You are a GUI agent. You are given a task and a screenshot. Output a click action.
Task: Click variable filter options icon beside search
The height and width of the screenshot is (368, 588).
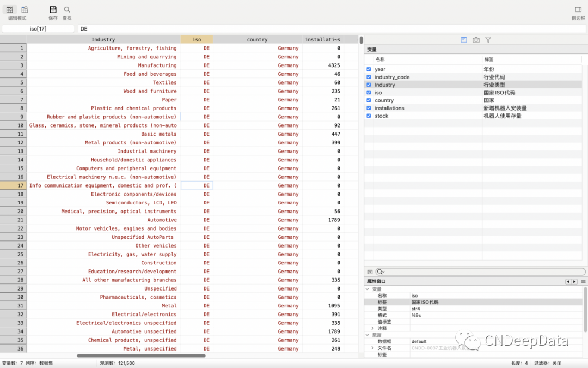coord(370,272)
